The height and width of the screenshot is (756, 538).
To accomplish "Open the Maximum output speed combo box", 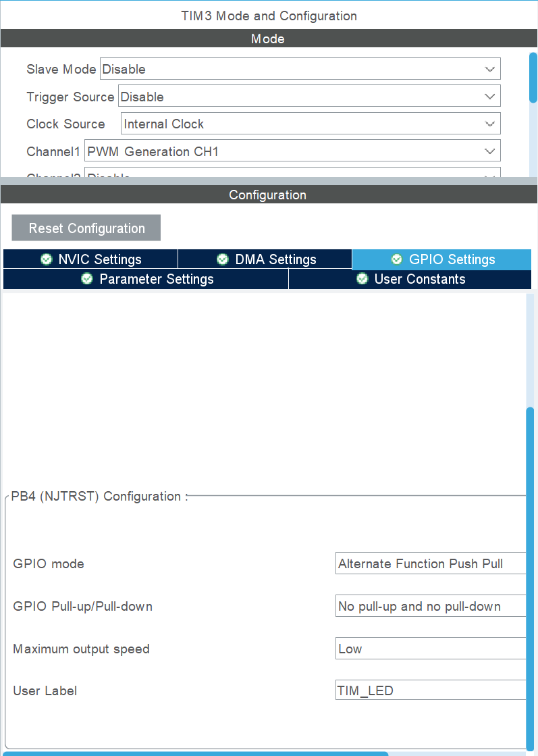I will [x=431, y=648].
